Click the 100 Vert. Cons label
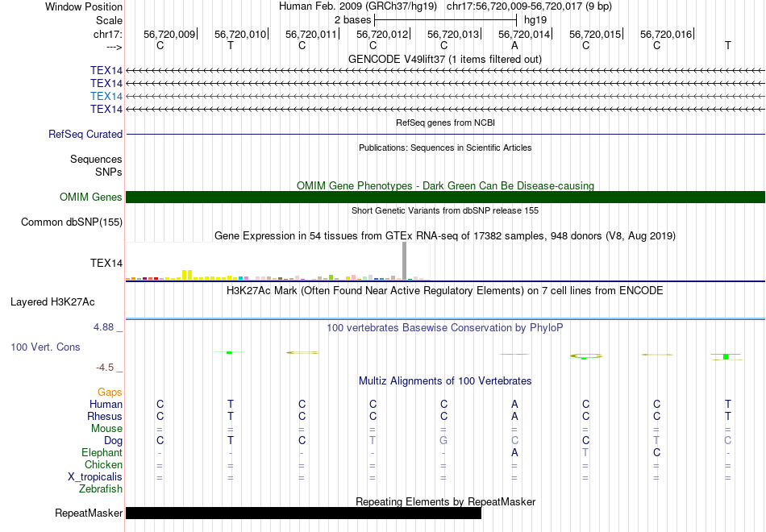766x532 pixels. (45, 347)
